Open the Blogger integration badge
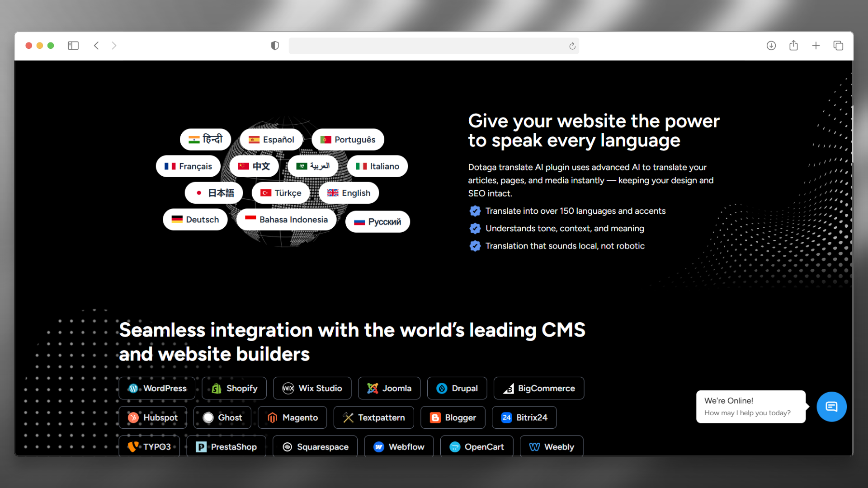 pos(453,418)
